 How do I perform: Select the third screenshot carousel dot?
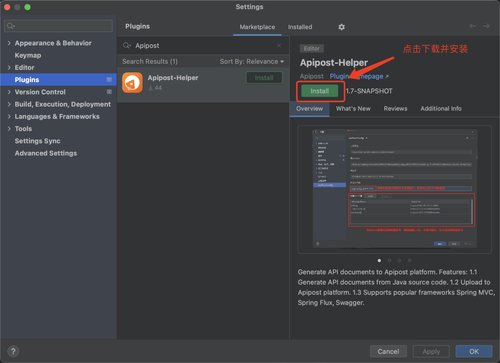click(399, 260)
